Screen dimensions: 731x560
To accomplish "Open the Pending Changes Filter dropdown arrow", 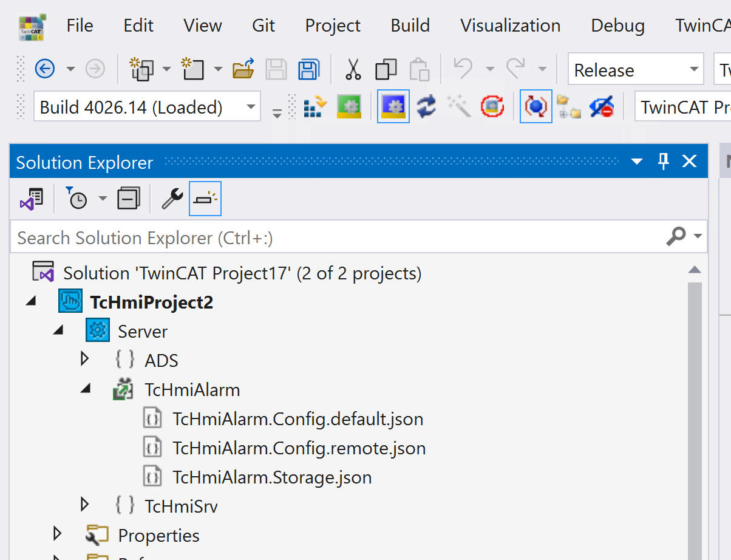I will pos(103,199).
